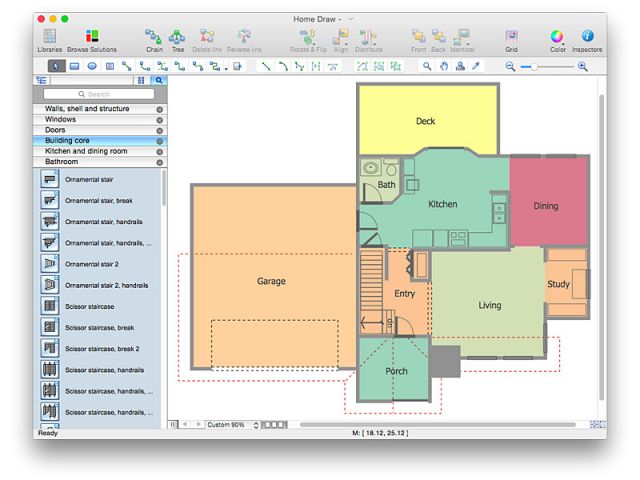Close the Bathroom library
Screen dimensions: 640x480
160,162
